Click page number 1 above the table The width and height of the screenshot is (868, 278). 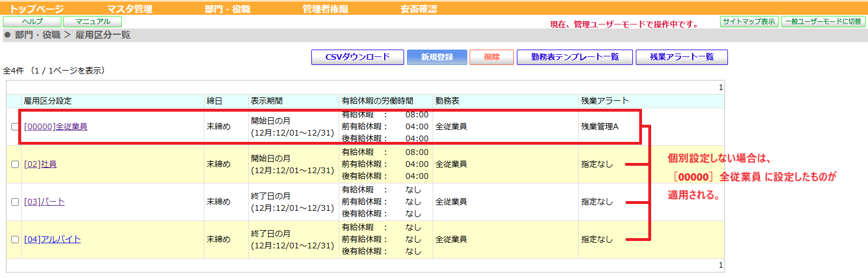click(x=721, y=88)
